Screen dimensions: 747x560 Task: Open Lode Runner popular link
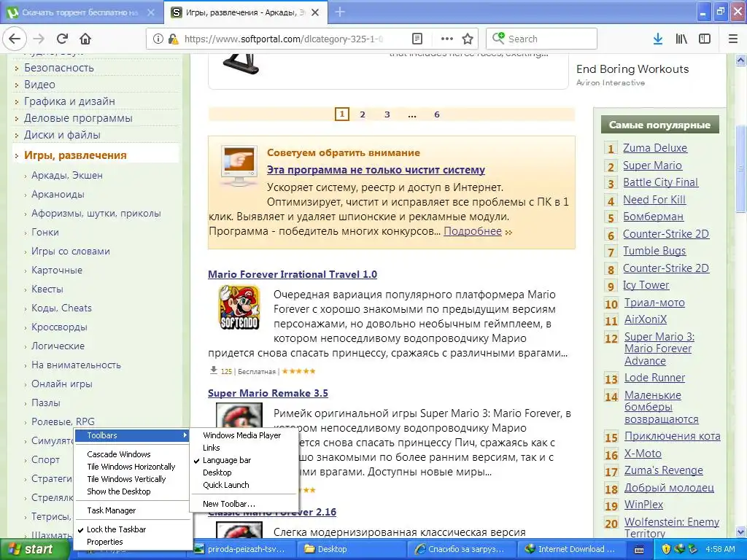coord(654,378)
